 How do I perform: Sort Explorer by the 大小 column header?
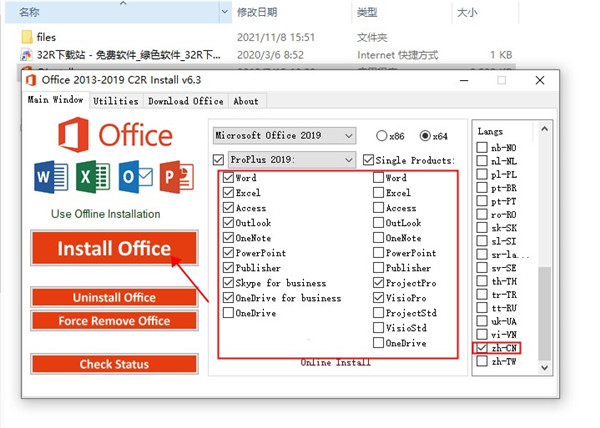tap(467, 13)
